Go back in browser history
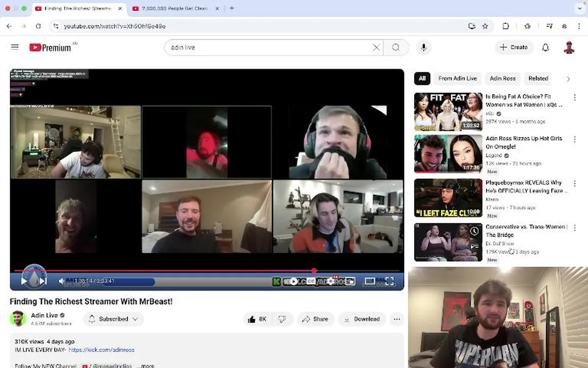Viewport: 588px width, 368px height. (9, 26)
